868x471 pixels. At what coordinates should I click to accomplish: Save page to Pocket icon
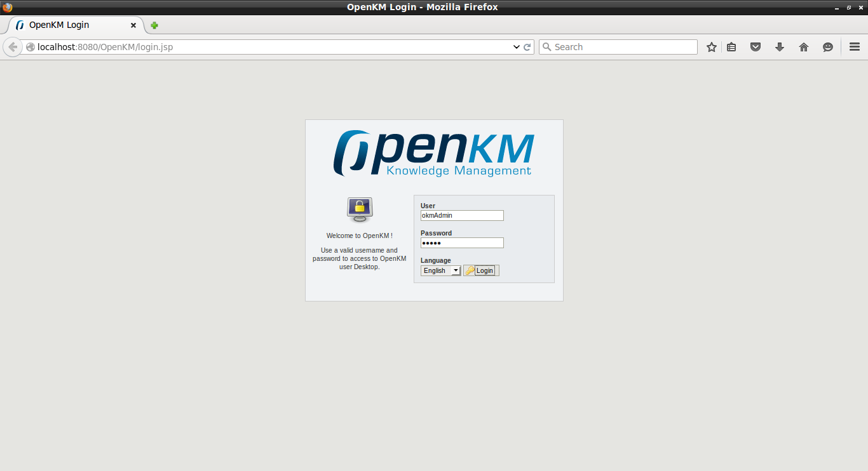click(x=756, y=47)
